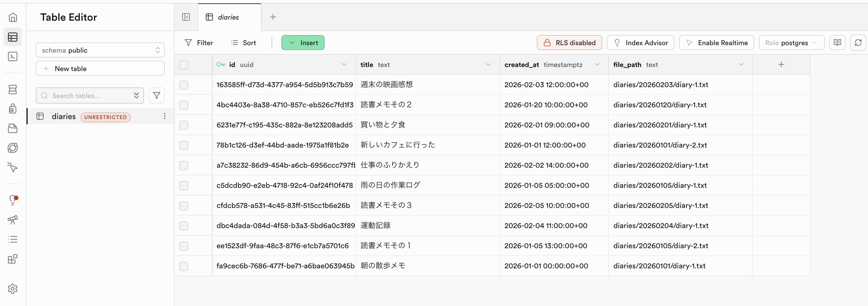This screenshot has width=868, height=306.
Task: Open the Database sidebar icon
Action: click(12, 89)
